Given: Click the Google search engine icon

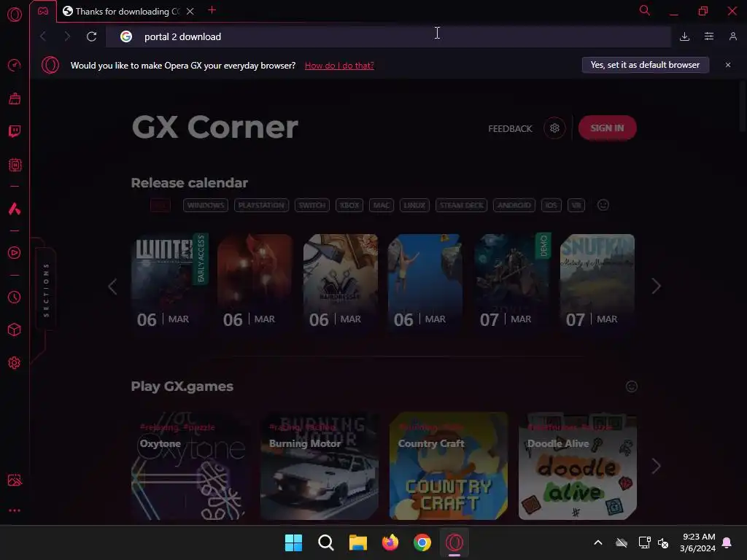Looking at the screenshot, I should tap(126, 36).
